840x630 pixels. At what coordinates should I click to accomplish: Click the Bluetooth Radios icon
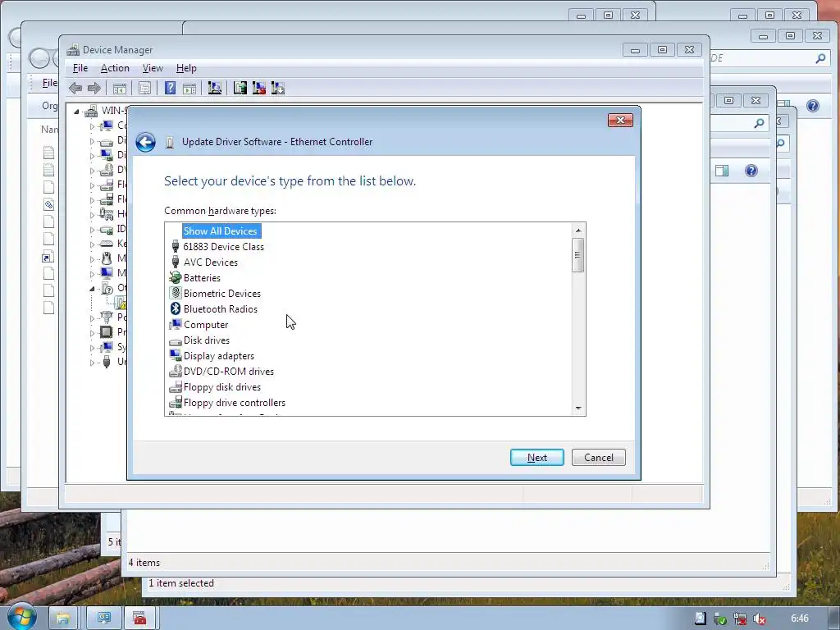point(176,308)
